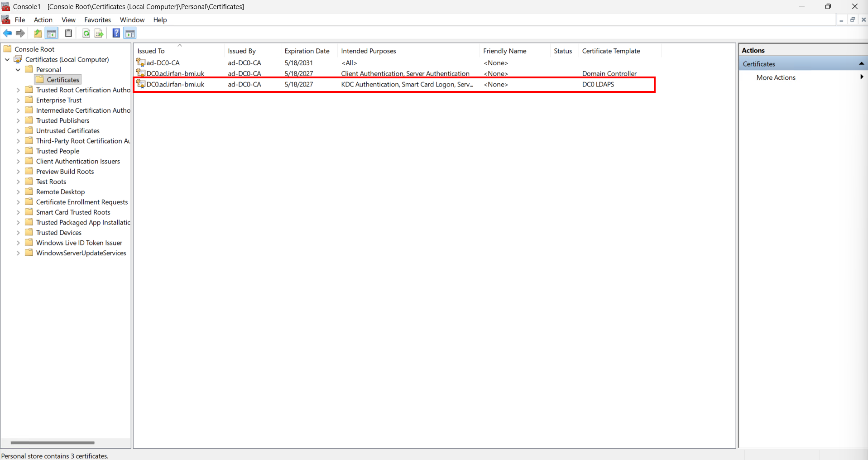Open the Action menu
Viewport: 868px width, 460px height.
tap(43, 20)
